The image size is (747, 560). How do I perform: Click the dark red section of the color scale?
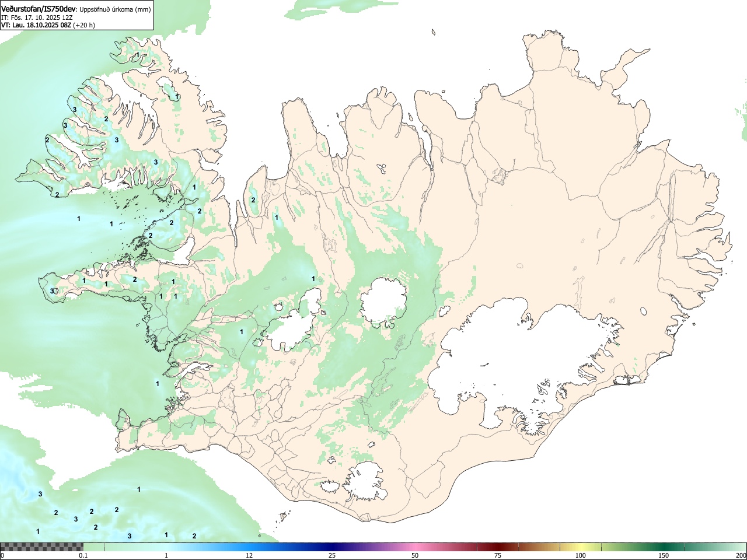(x=499, y=547)
